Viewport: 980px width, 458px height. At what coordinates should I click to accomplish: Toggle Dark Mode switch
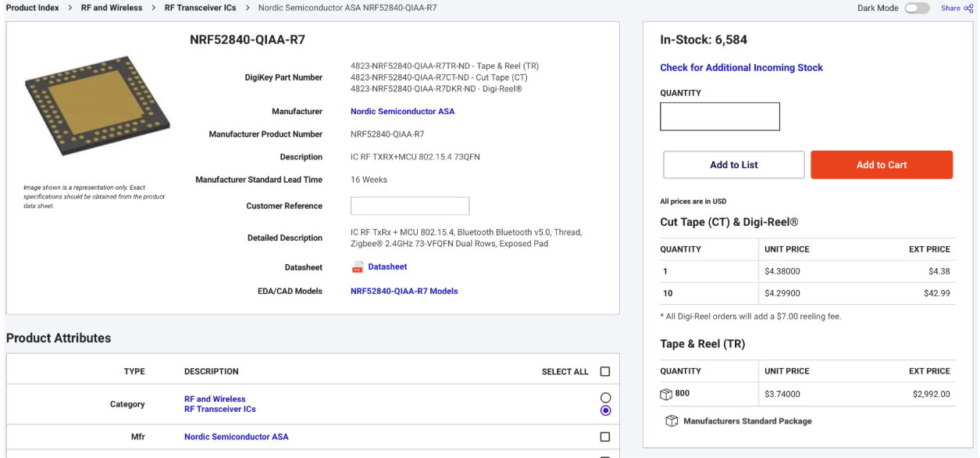[x=917, y=9]
